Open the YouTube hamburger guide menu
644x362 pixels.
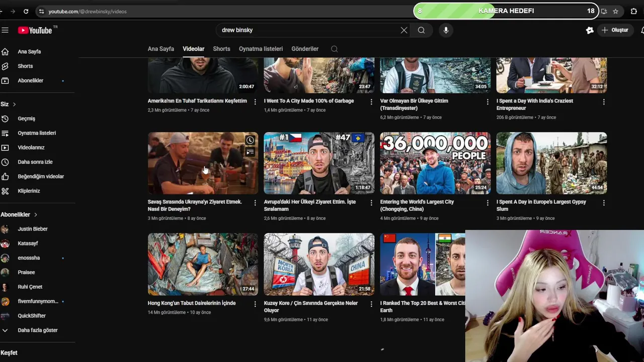pos(5,30)
